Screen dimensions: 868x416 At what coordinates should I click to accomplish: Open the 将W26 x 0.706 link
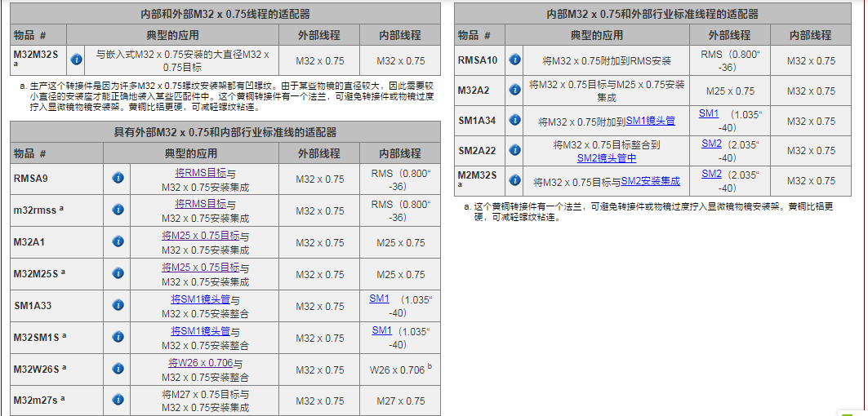201,363
